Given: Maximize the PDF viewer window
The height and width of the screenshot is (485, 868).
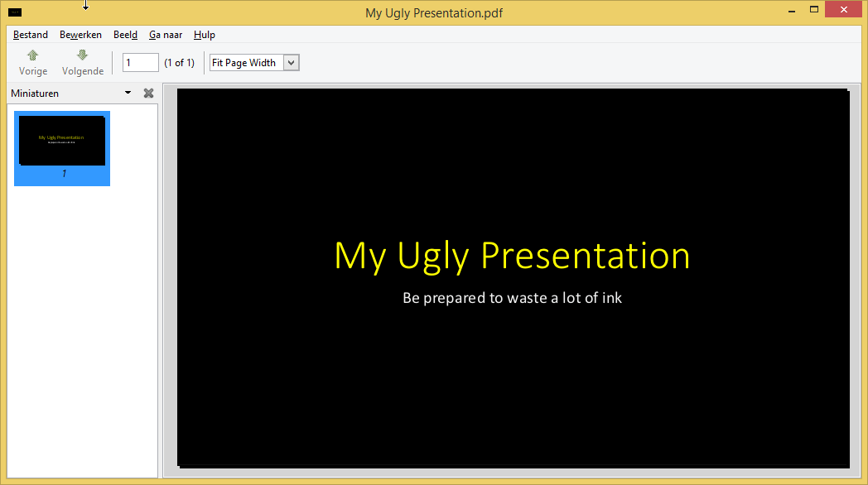Looking at the screenshot, I should click(x=813, y=8).
